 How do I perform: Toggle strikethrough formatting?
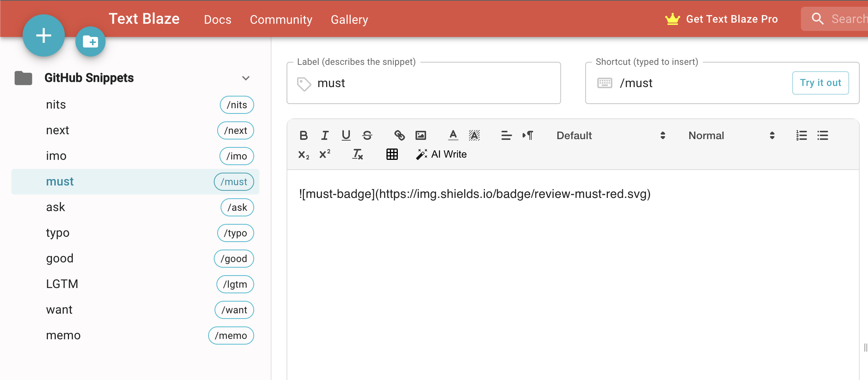[x=367, y=135]
